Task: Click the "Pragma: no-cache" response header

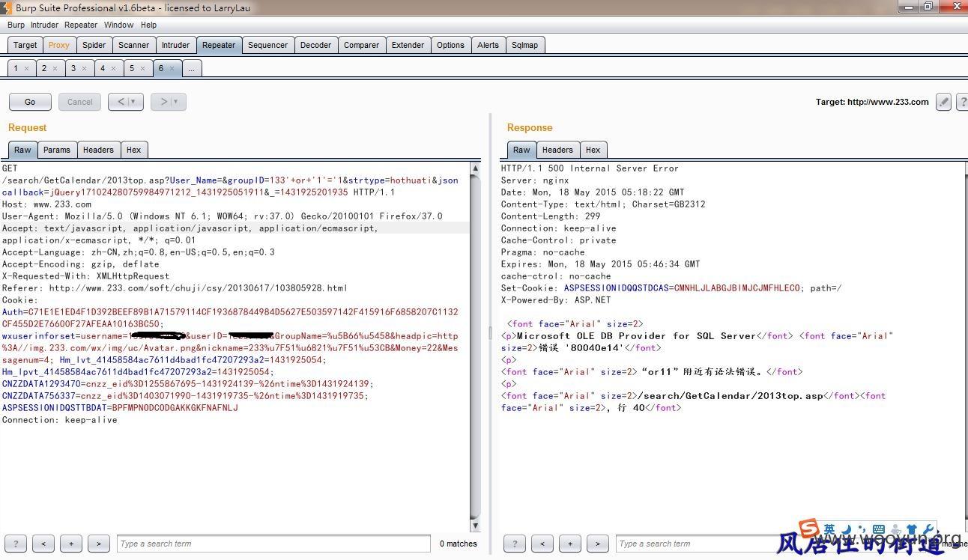Action: pyautogui.click(x=542, y=252)
